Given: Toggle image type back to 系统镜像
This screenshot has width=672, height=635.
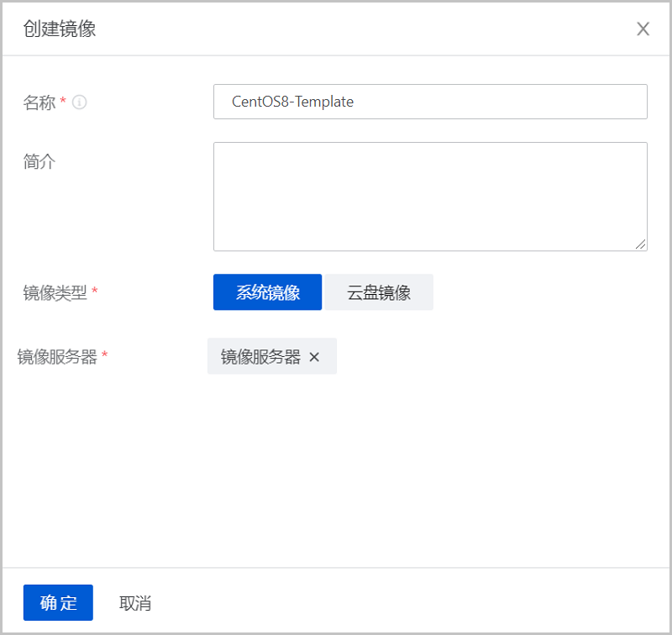Looking at the screenshot, I should coord(267,291).
